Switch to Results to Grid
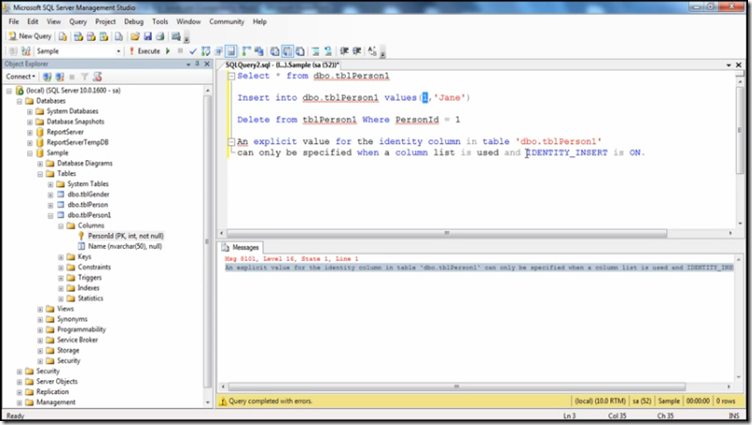The height and width of the screenshot is (425, 752). click(x=287, y=51)
